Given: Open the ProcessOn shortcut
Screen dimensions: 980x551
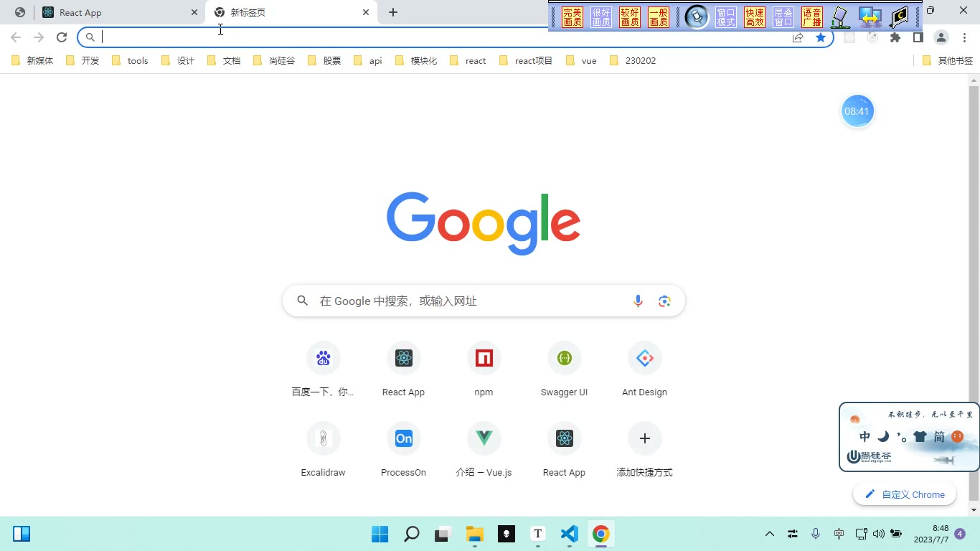Looking at the screenshot, I should click(x=403, y=451).
